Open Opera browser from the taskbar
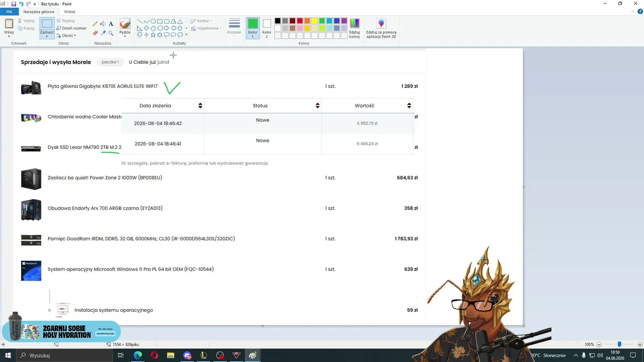 point(154,355)
